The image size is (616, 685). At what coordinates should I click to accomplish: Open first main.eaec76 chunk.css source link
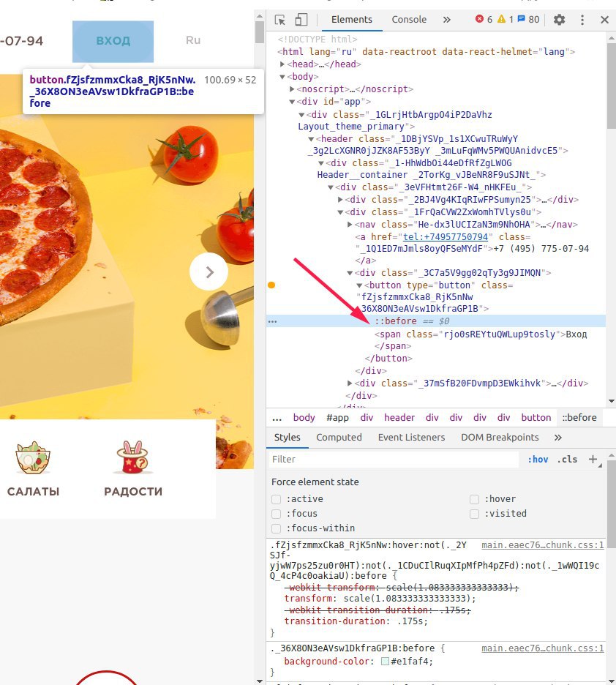tap(543, 545)
